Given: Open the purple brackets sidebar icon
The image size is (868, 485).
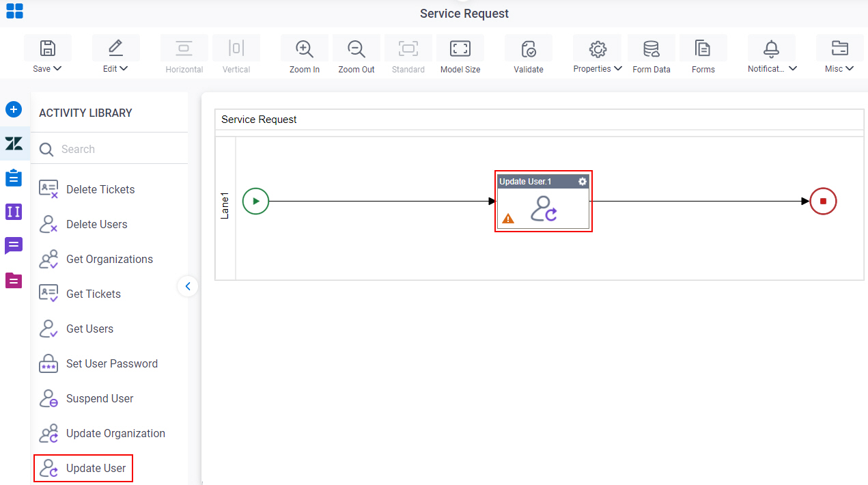Looking at the screenshot, I should (14, 212).
